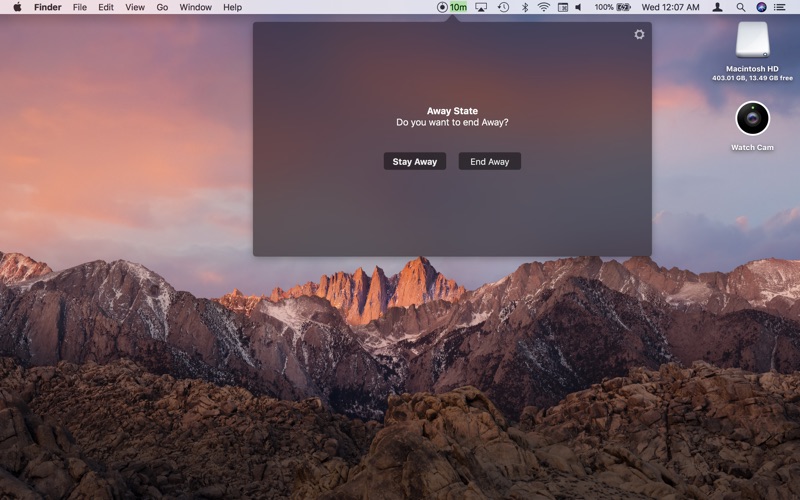800x500 pixels.
Task: Open the volume speaker icon
Action: coord(579,7)
